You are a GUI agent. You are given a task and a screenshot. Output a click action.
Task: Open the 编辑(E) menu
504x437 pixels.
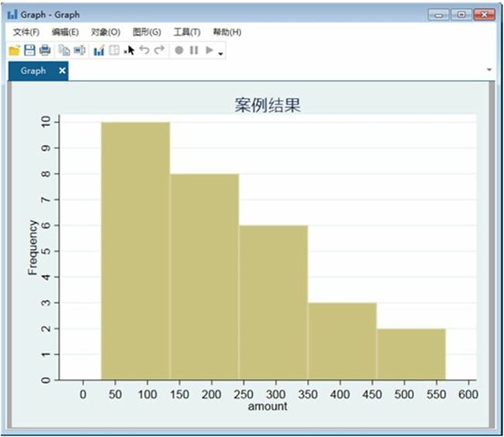coord(65,32)
